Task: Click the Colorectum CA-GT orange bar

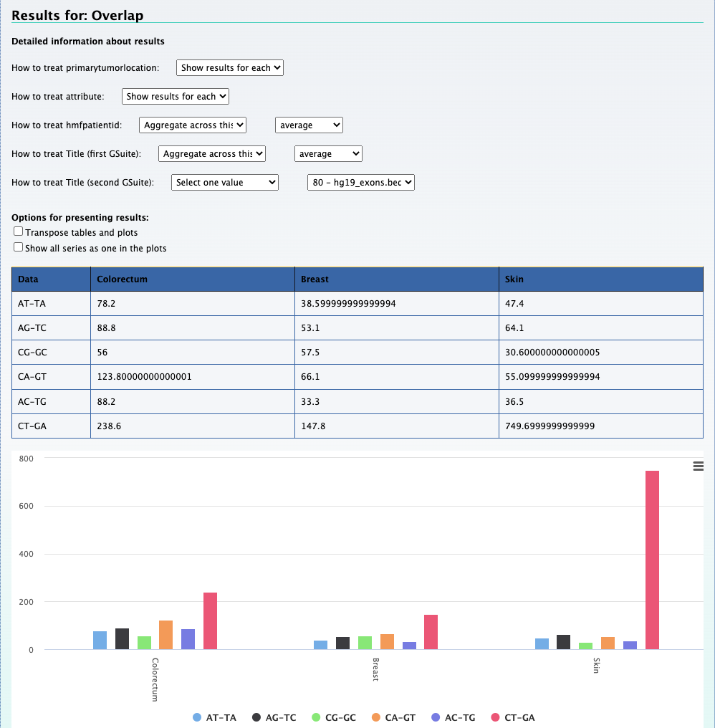Action: point(166,635)
